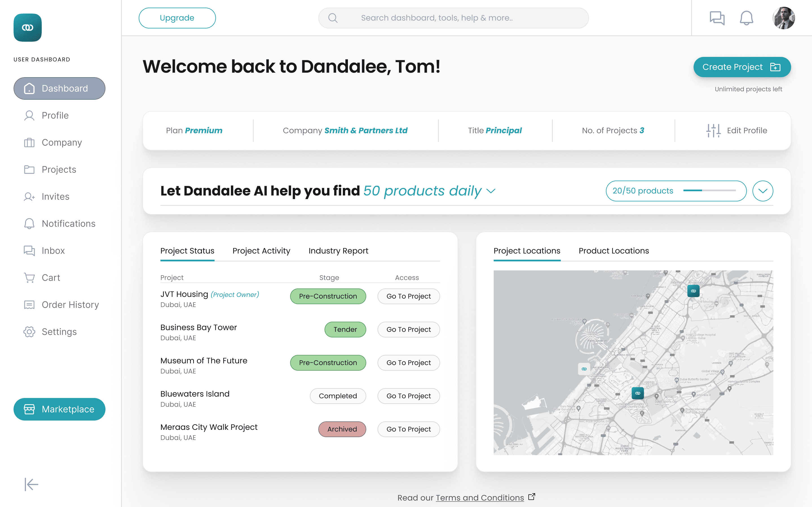Image resolution: width=812 pixels, height=507 pixels.
Task: Click the Dandalee logo icon
Action: [28, 28]
